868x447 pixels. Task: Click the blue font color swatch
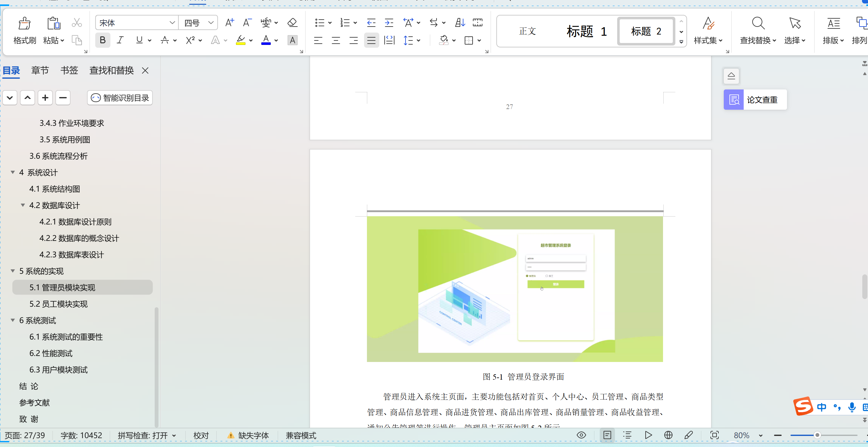pyautogui.click(x=266, y=41)
